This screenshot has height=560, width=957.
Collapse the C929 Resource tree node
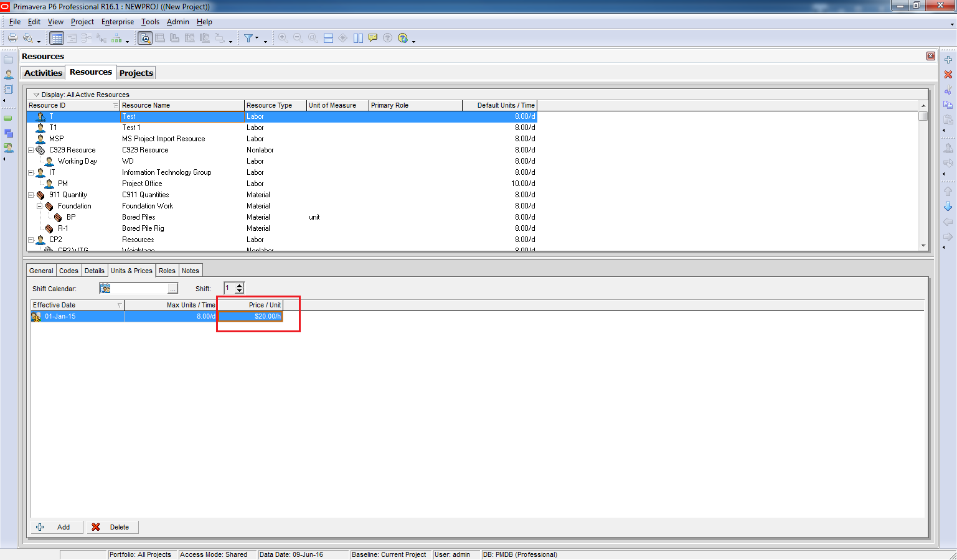point(31,150)
